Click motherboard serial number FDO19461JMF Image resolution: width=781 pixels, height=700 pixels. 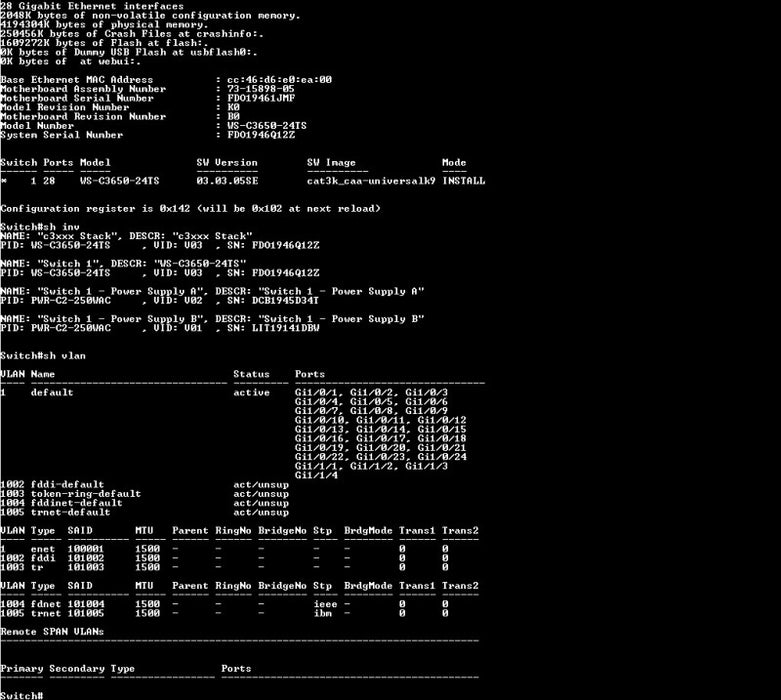tap(261, 98)
